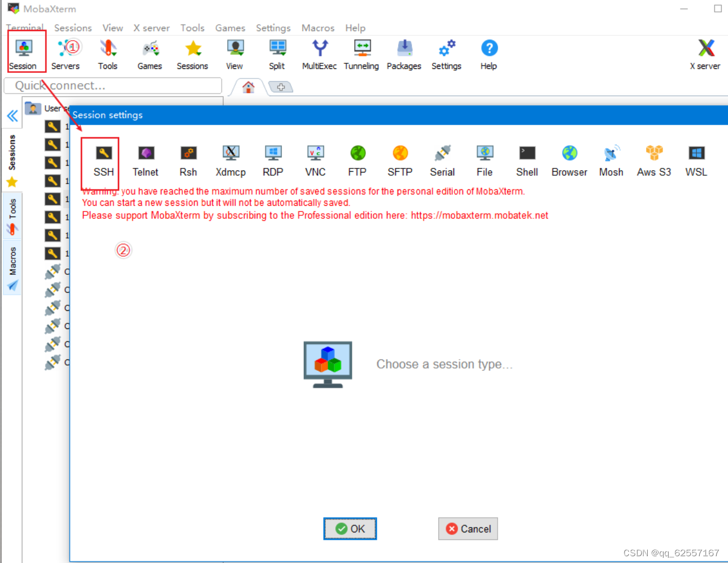Viewport: 728px width, 563px height.
Task: Open the Servers toolbar button
Action: point(66,54)
